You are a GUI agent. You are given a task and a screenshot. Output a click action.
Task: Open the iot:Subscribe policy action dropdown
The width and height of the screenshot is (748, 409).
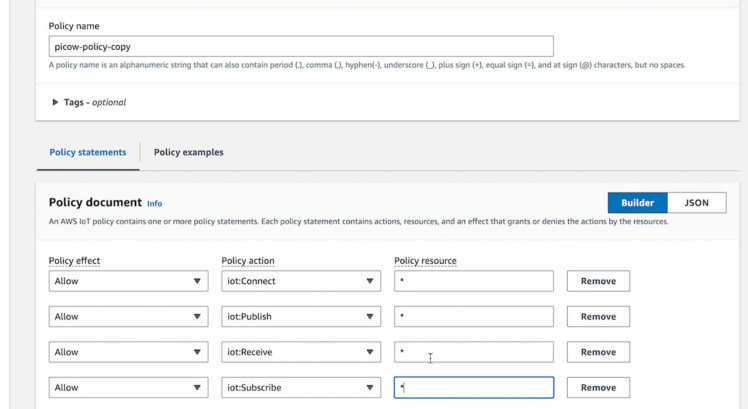[300, 387]
